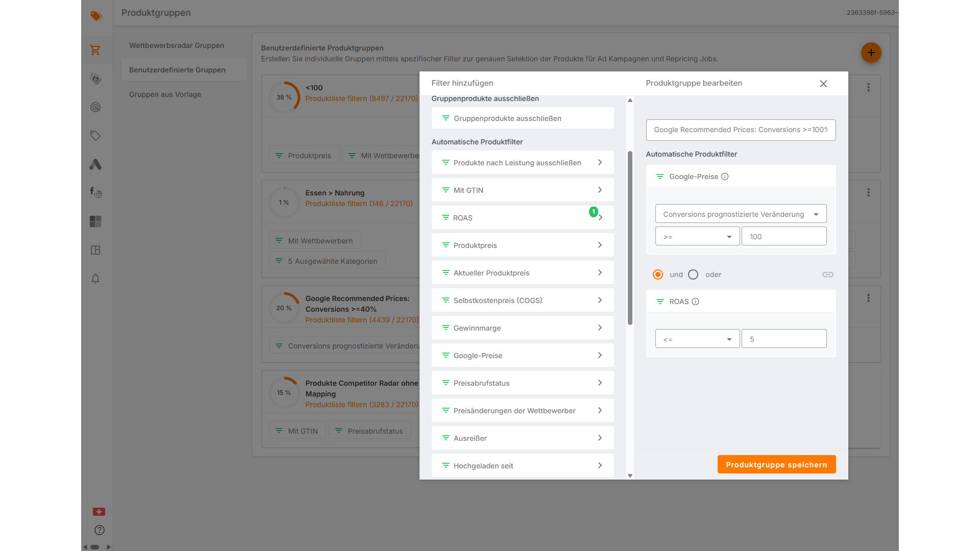Viewport: 980px width, 551px height.
Task: Select Gruppen aus Vorlage menu item
Action: coord(184,94)
